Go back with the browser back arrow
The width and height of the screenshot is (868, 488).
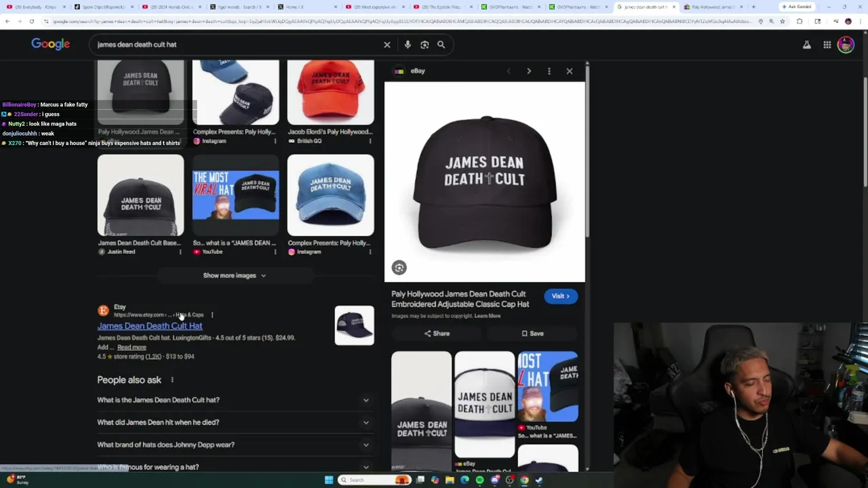pos(7,21)
